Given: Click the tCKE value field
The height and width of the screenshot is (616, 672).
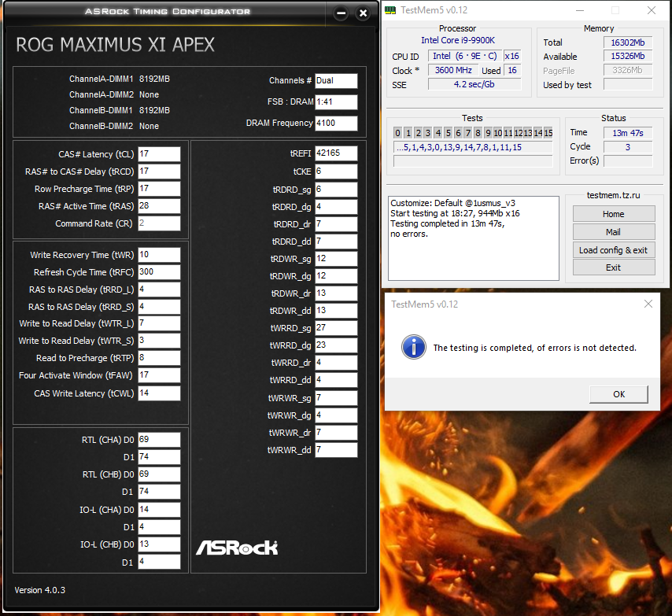Looking at the screenshot, I should tap(336, 172).
